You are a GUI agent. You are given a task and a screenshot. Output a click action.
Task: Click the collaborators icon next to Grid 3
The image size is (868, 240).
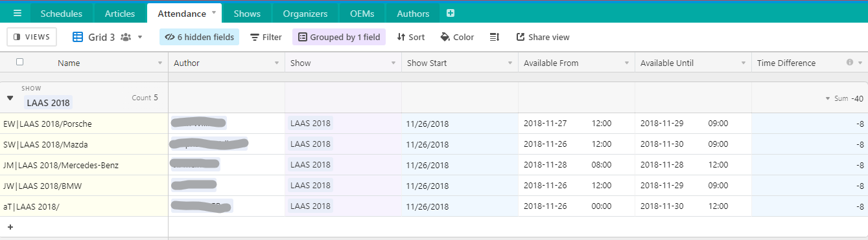pos(126,37)
